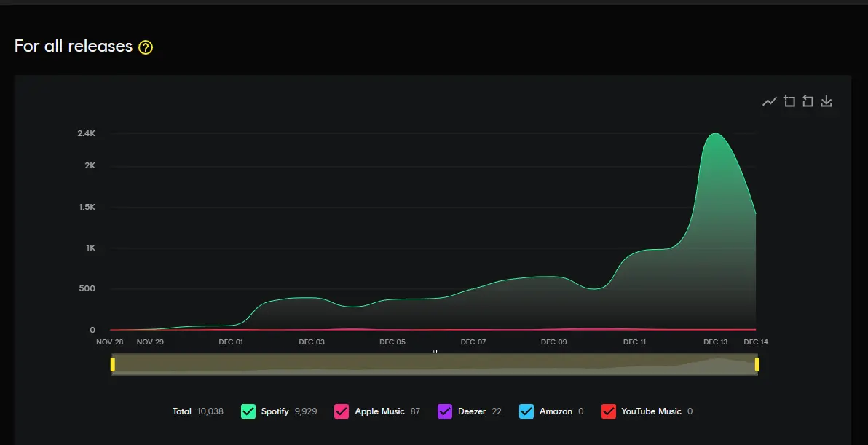Click the NOV 28 axis label
This screenshot has width=868, height=445.
click(110, 342)
